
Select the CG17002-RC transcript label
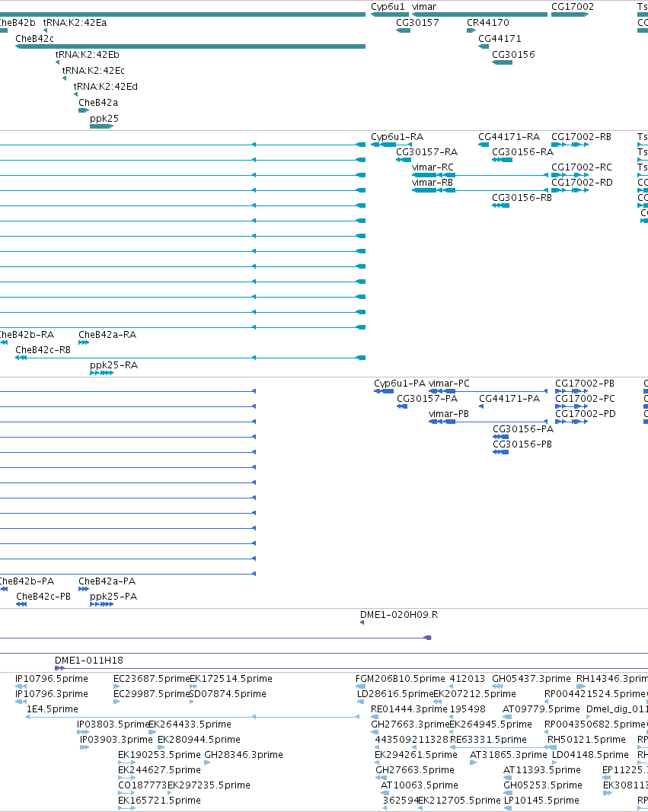(x=582, y=167)
